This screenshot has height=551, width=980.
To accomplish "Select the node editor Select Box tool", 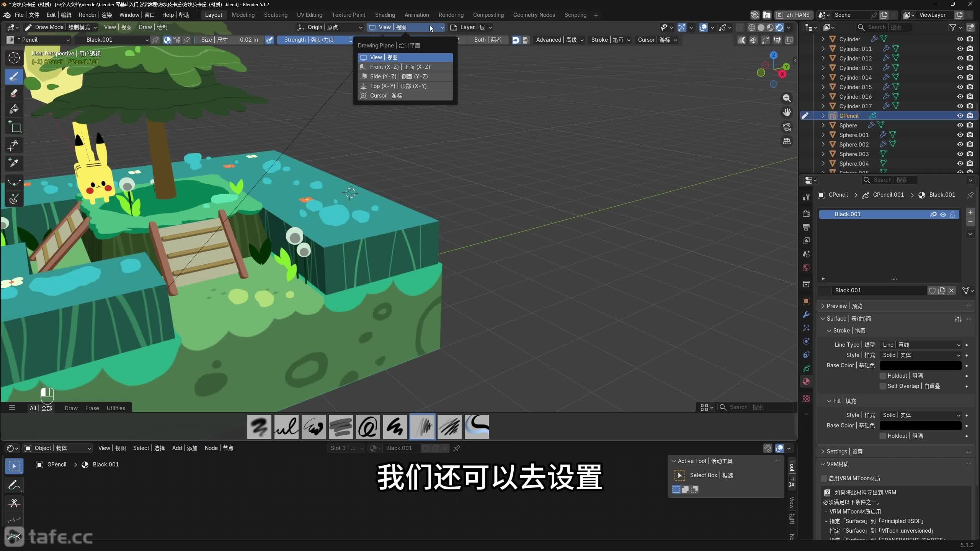I will (14, 466).
